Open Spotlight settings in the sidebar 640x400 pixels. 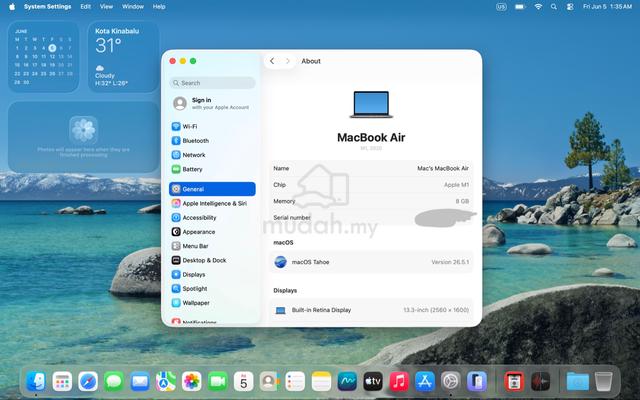coord(212,289)
